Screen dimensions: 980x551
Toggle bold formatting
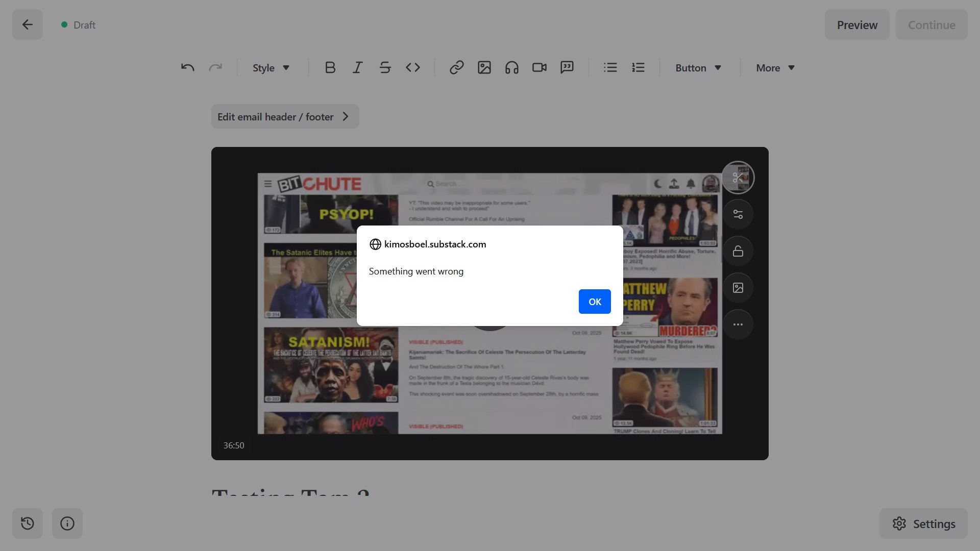[330, 67]
